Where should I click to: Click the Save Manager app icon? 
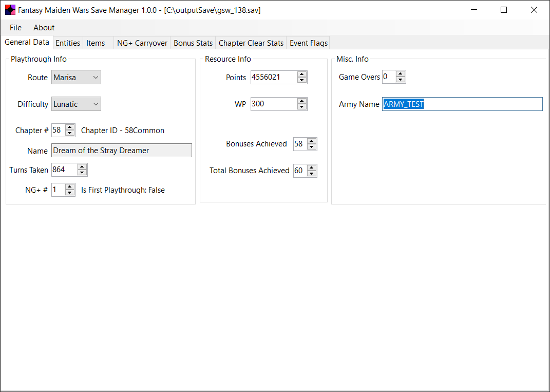coord(10,10)
